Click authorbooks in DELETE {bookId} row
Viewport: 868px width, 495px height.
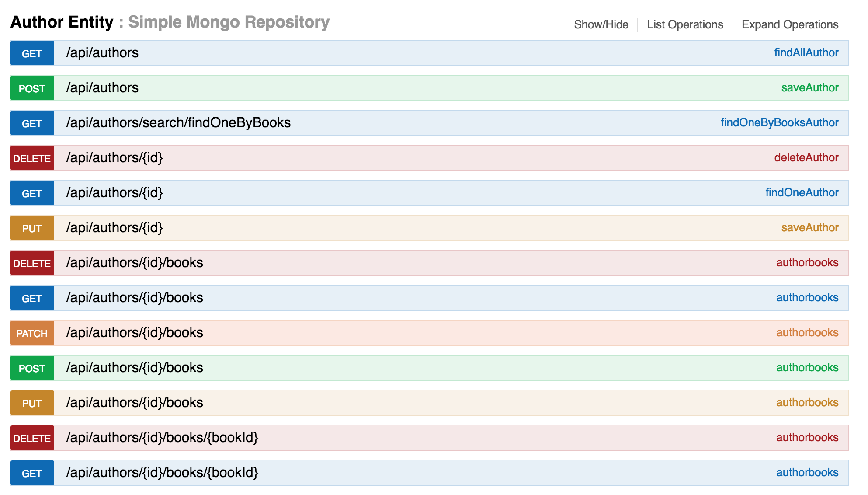pyautogui.click(x=807, y=438)
